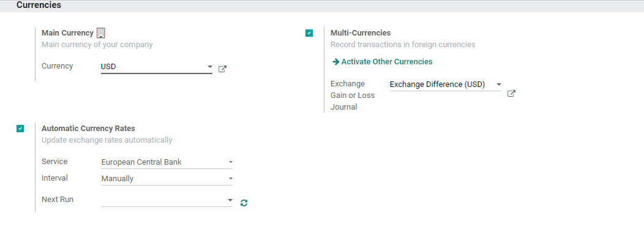Open external link icon next to USD currency
Viewport: 644px width, 229px height.
(x=222, y=69)
